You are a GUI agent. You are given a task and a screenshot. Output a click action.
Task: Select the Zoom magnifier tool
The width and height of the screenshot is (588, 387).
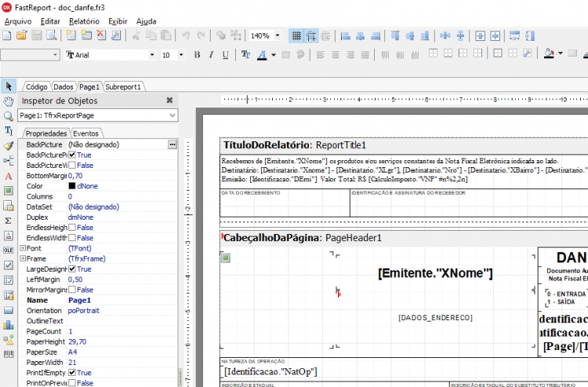[x=9, y=116]
